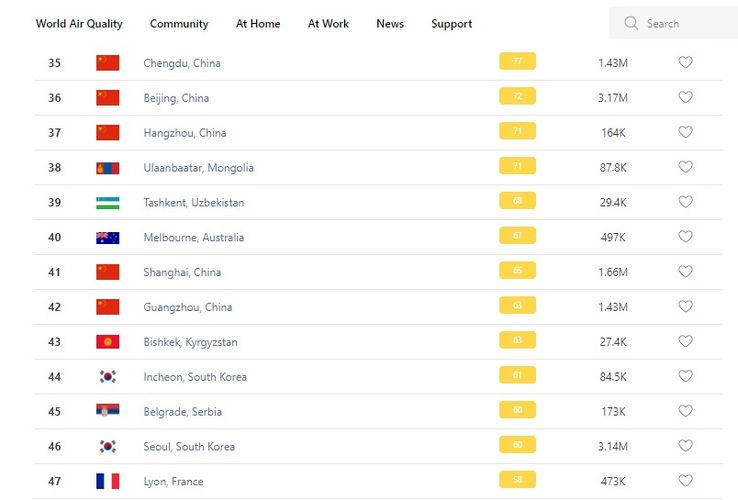This screenshot has width=738, height=500.
Task: Open Shanghai, China city link
Action: [x=182, y=272]
